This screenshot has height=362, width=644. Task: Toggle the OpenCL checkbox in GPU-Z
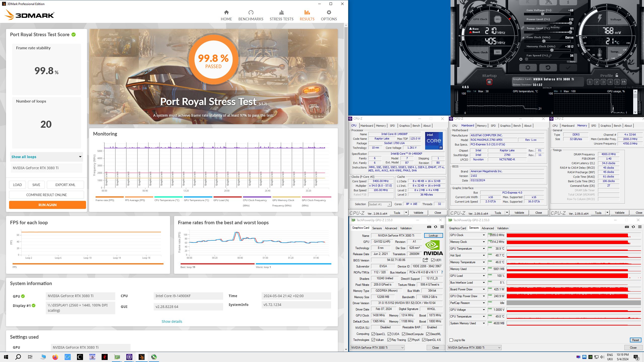coord(373,334)
